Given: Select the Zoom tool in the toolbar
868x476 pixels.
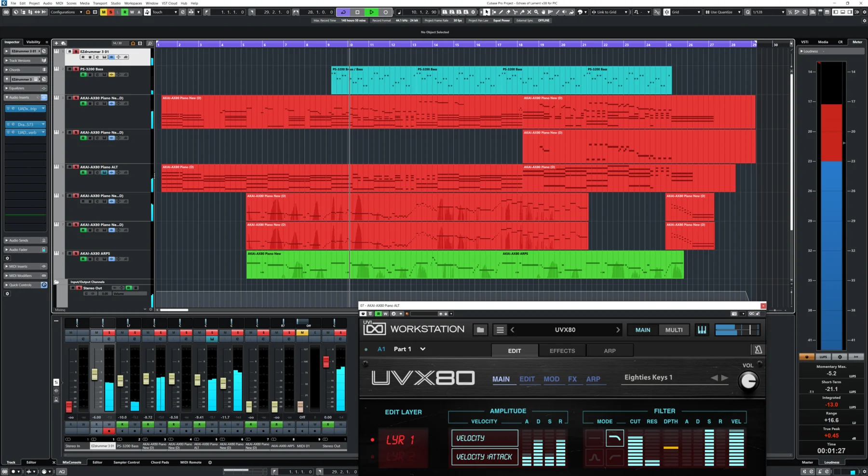Looking at the screenshot, I should pyautogui.click(x=536, y=12).
